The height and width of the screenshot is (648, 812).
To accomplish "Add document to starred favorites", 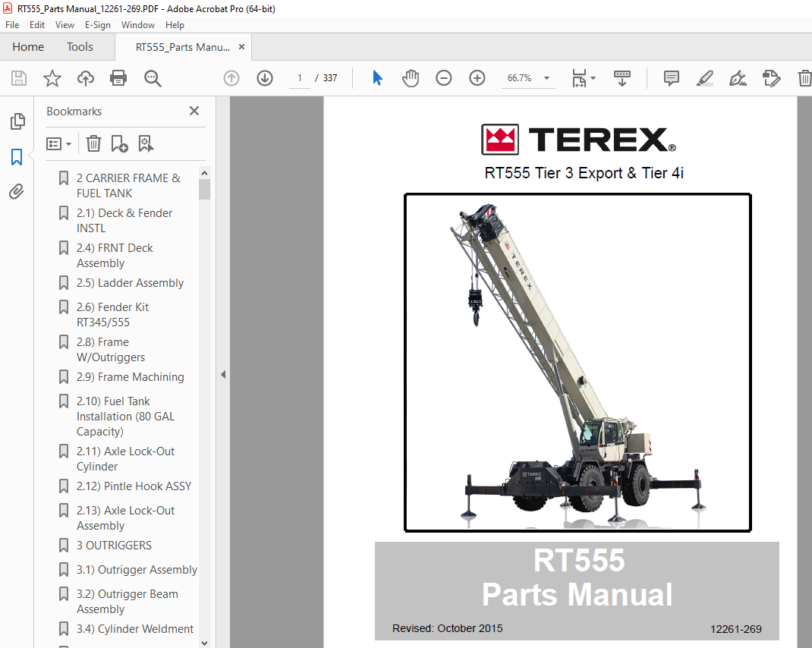I will tap(52, 78).
